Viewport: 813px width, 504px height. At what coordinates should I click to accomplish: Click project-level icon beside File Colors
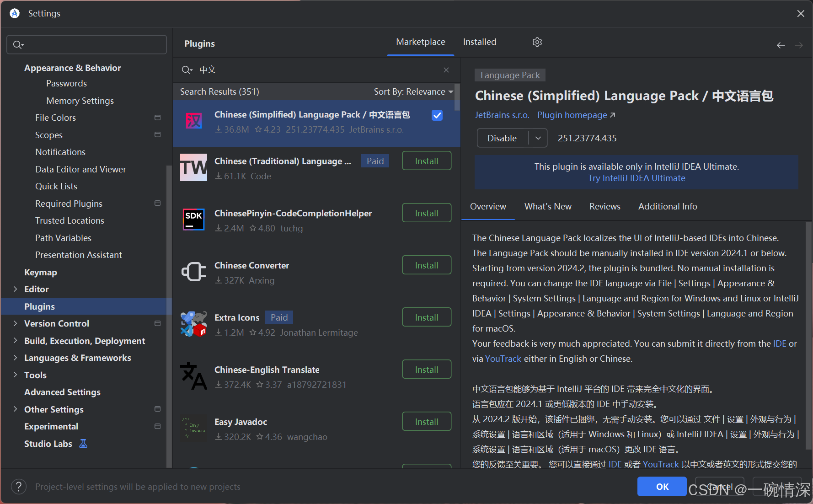[x=158, y=118]
